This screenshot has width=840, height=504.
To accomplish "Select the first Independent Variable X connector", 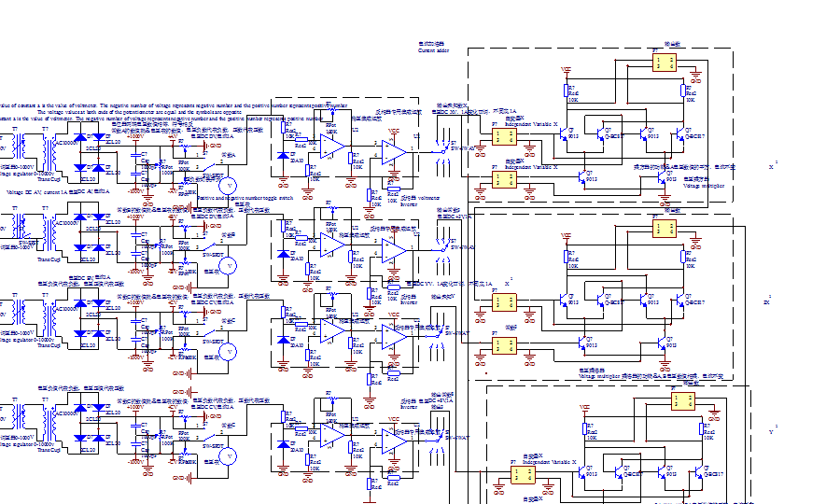I will coord(505,137).
